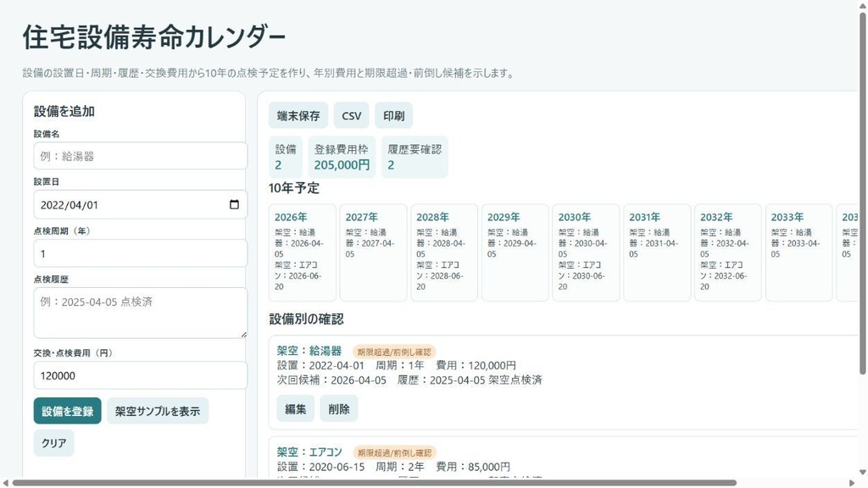Click the 設備名 input field
Image resolution: width=868 pixels, height=488 pixels.
click(x=141, y=156)
